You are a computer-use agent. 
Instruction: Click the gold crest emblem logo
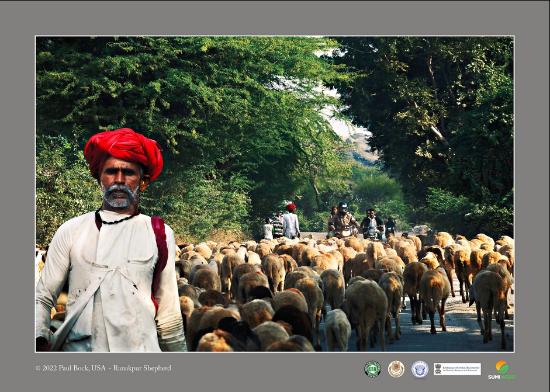pyautogui.click(x=396, y=369)
